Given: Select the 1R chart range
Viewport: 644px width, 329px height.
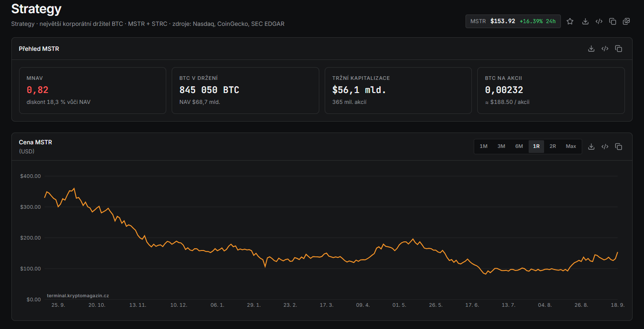Looking at the screenshot, I should pos(536,146).
